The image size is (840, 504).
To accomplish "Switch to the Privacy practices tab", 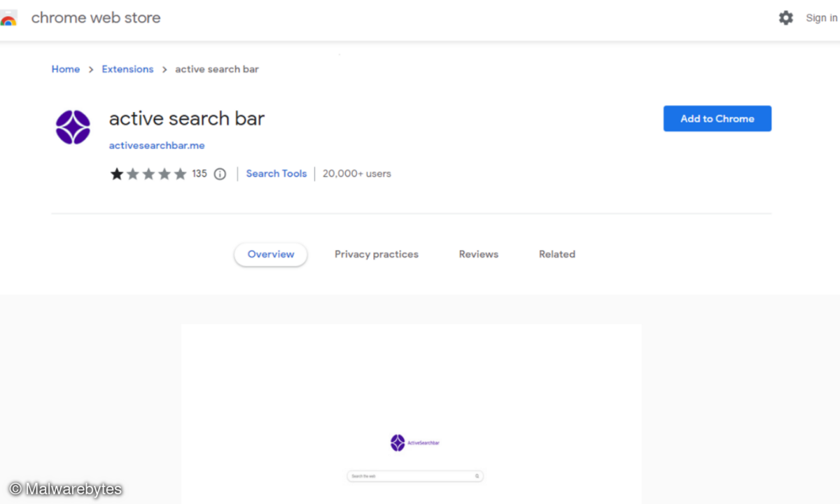I will coord(377,254).
